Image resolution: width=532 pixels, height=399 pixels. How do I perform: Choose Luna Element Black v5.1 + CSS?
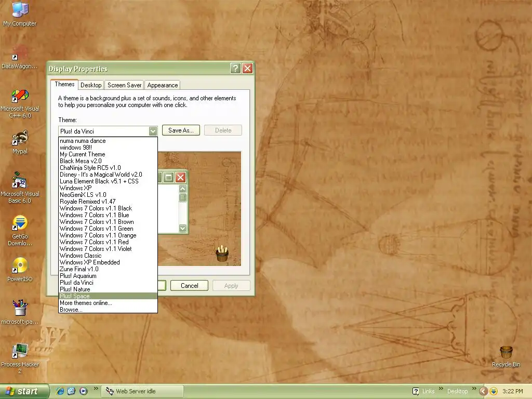pyautogui.click(x=108, y=181)
